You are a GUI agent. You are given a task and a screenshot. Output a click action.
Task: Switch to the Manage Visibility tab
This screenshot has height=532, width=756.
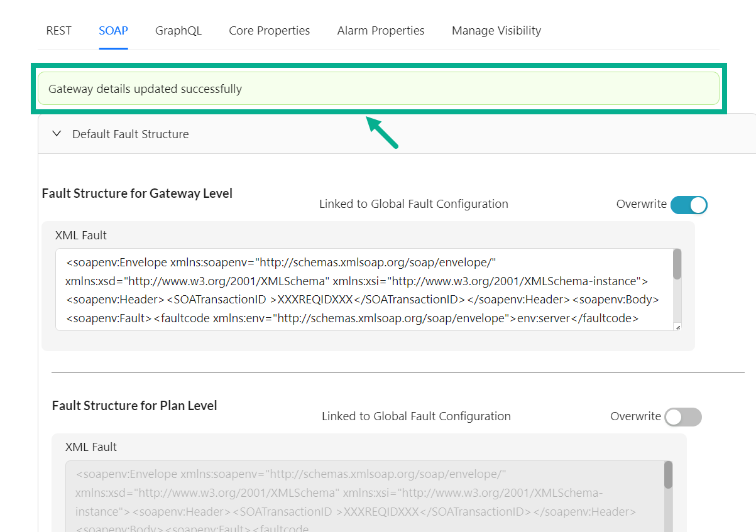(496, 31)
